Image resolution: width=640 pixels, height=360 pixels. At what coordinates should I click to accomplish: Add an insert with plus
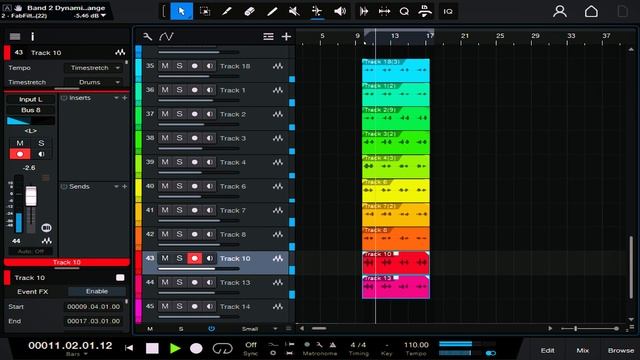click(x=125, y=98)
